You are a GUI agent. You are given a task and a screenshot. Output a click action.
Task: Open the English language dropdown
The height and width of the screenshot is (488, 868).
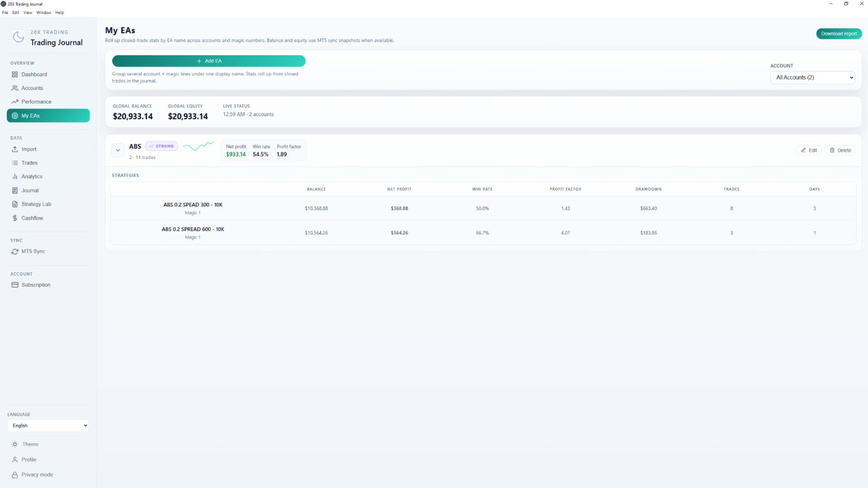click(x=48, y=426)
